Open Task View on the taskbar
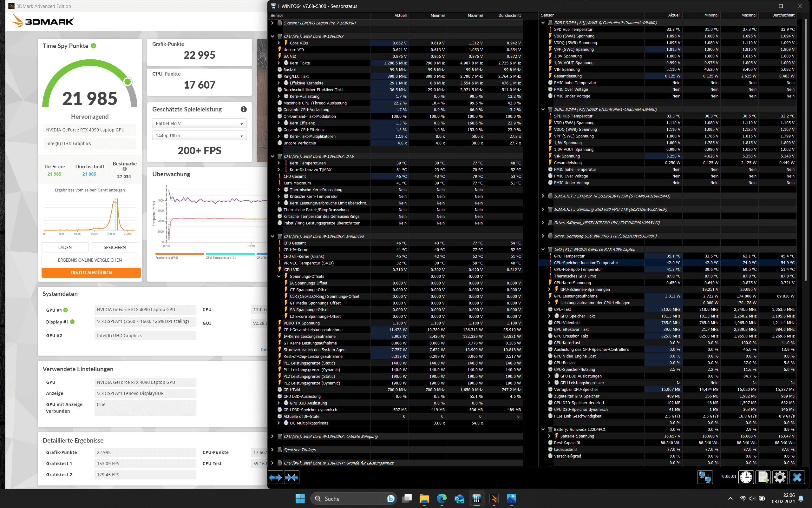Viewport: 812px width, 508px height. point(407,498)
